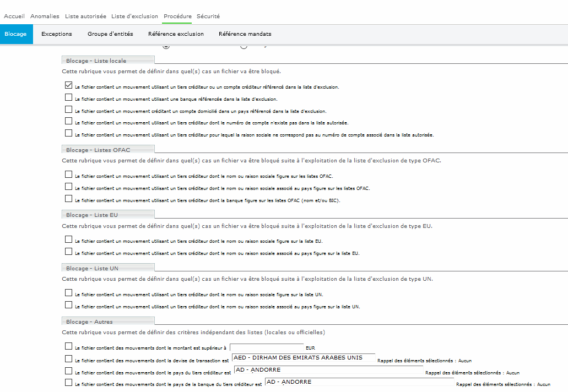
Task: Check the account number missing from liste autorisée option
Action: pyautogui.click(x=68, y=121)
